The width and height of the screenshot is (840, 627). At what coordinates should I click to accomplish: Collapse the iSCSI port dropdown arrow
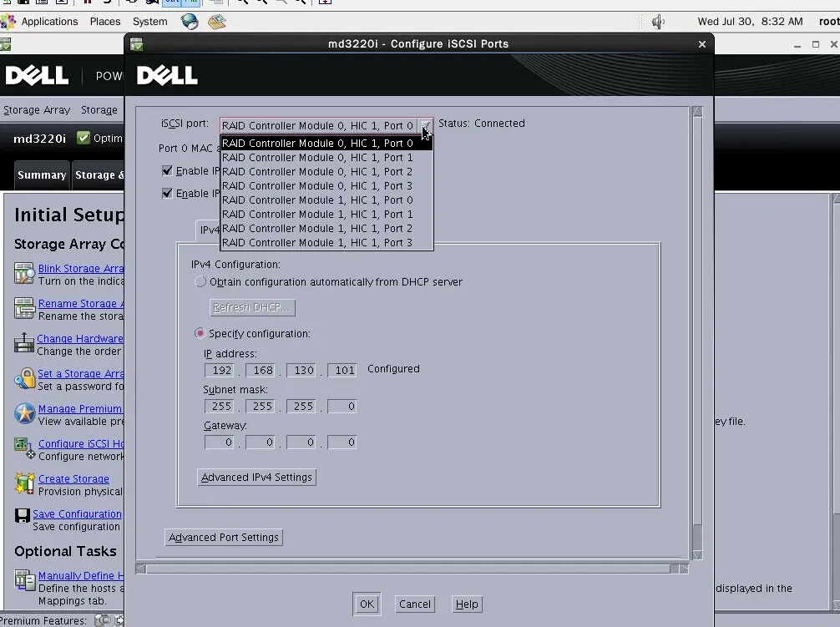point(426,124)
